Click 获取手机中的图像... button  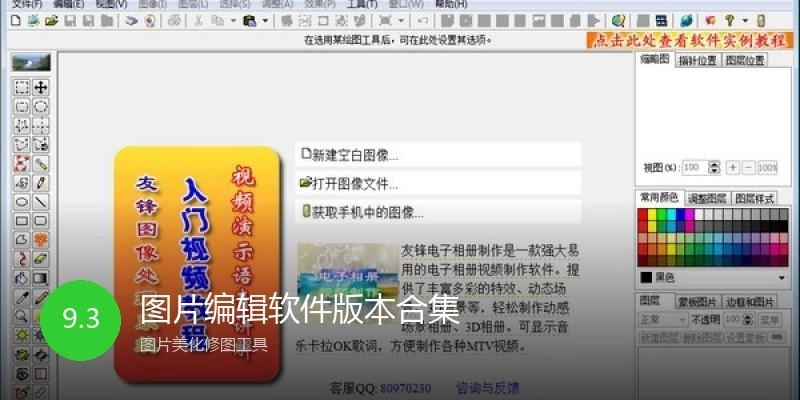438,212
